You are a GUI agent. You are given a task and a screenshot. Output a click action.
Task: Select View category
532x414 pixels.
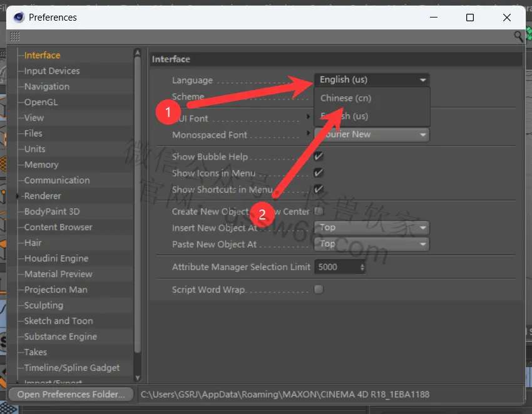pyautogui.click(x=34, y=118)
